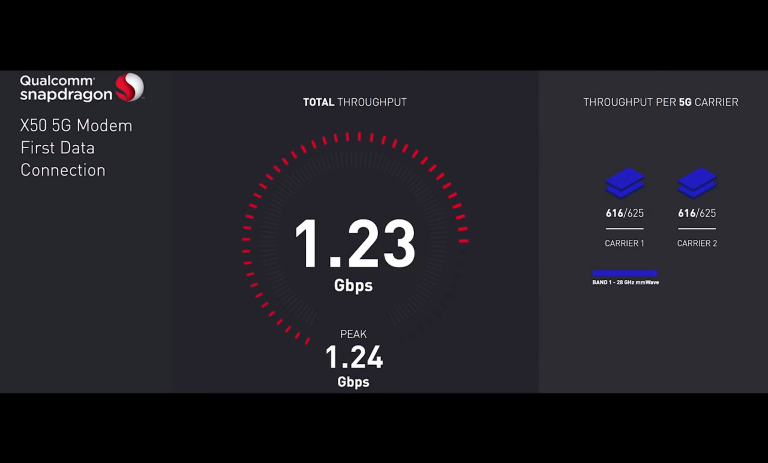
Task: Click the 1.23 total throughput value
Action: tap(354, 245)
